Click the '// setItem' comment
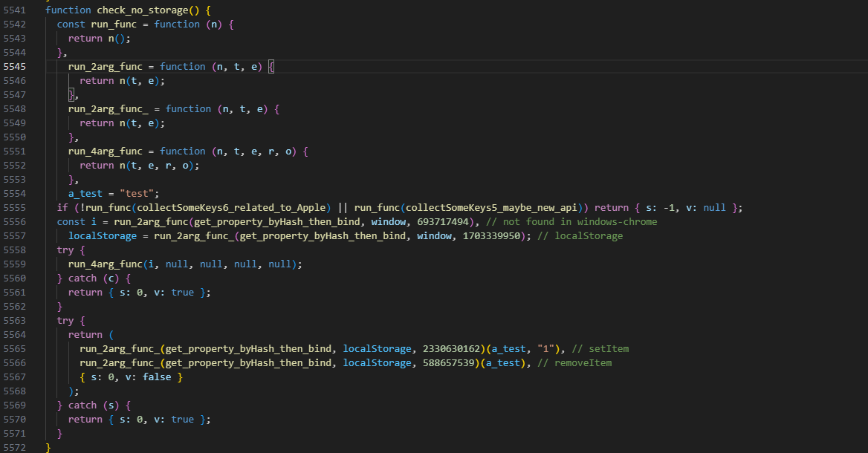The image size is (868, 453). pos(600,348)
